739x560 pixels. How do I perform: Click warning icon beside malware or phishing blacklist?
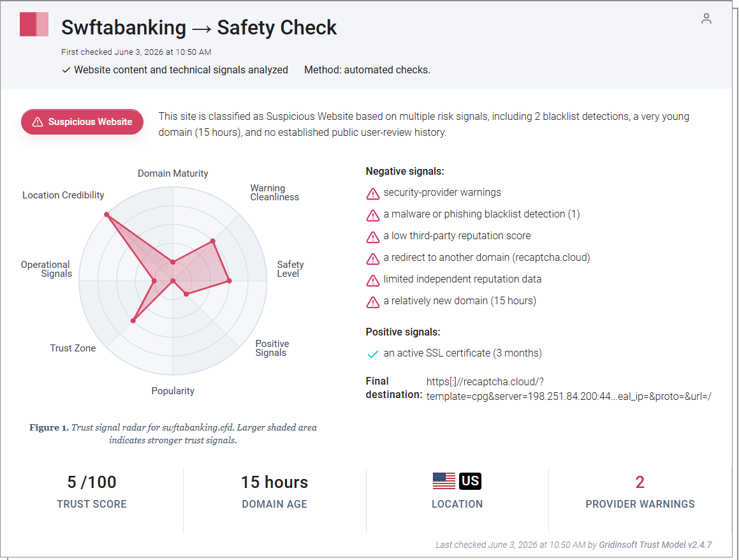373,215
